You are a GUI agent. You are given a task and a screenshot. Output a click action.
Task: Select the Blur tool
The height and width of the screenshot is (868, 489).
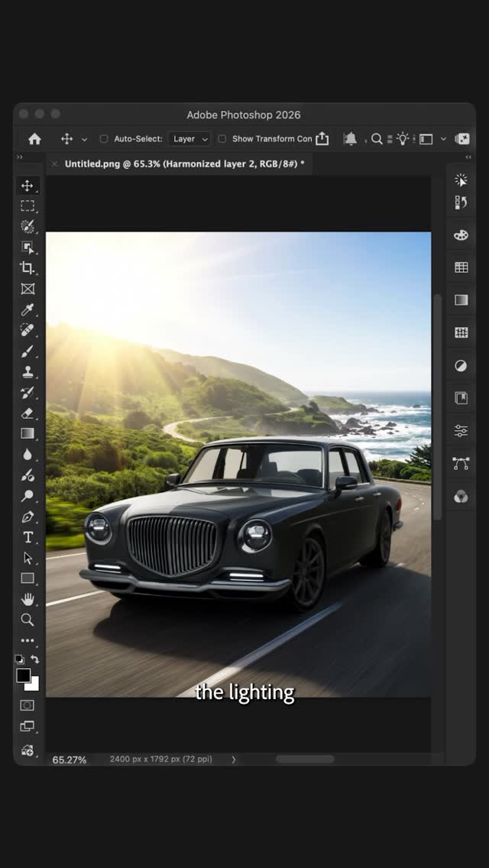point(28,455)
